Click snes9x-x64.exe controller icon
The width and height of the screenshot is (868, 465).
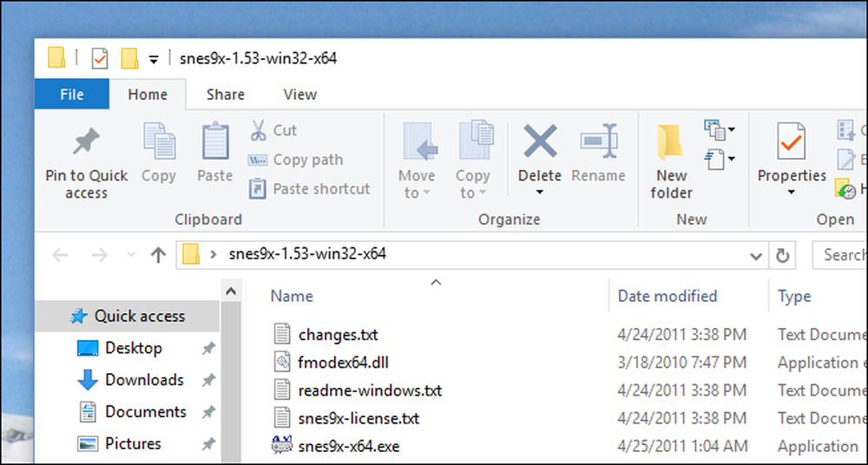282,445
